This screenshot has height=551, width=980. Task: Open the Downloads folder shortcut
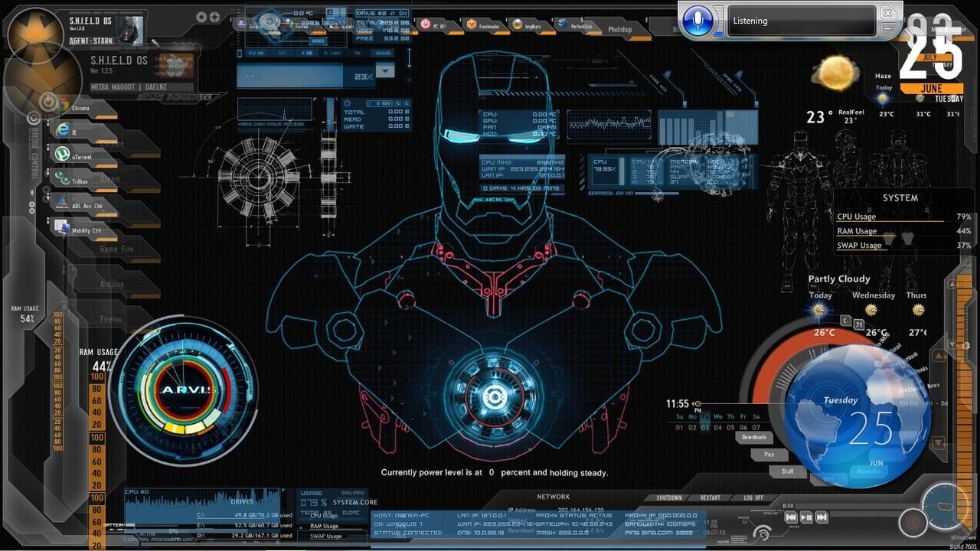[754, 438]
